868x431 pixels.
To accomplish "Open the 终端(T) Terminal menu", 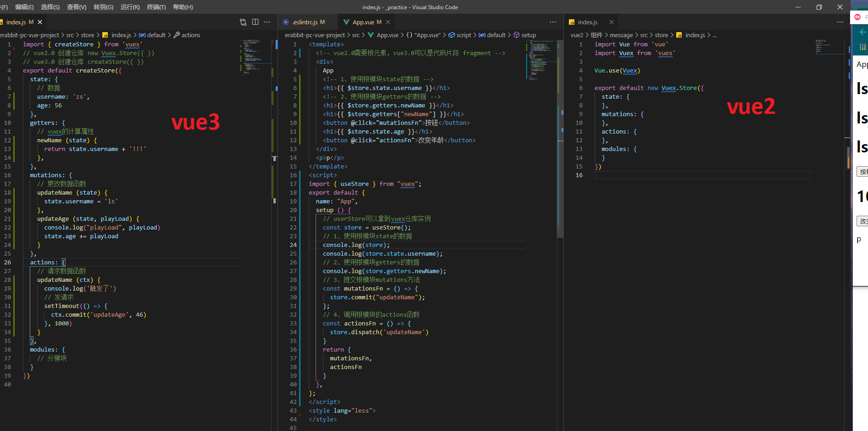I will coord(156,7).
